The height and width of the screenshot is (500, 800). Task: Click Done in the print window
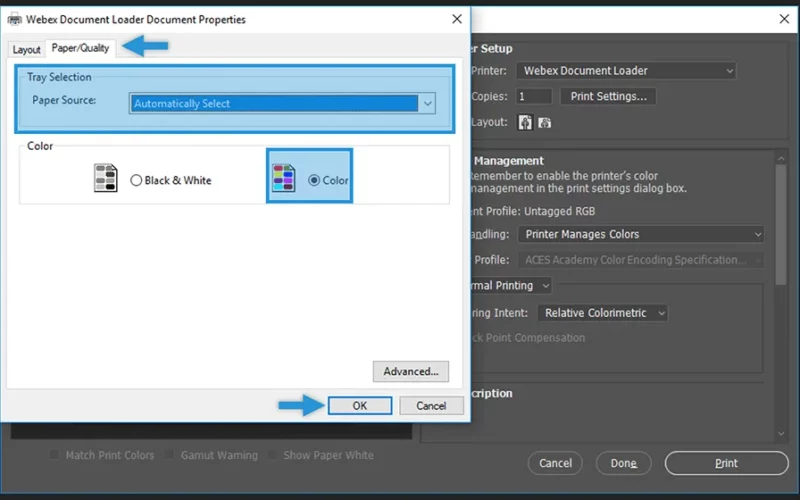pos(623,463)
